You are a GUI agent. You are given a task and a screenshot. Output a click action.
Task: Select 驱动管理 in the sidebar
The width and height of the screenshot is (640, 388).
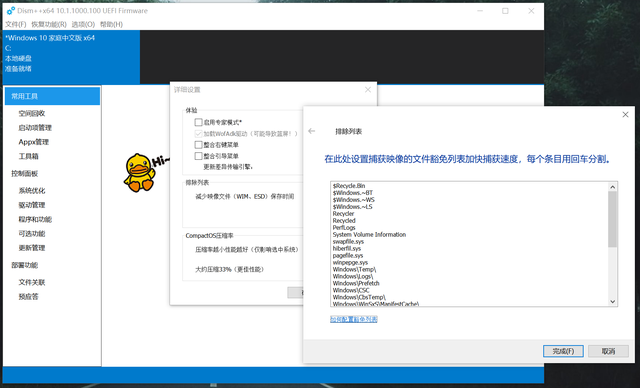[32, 205]
